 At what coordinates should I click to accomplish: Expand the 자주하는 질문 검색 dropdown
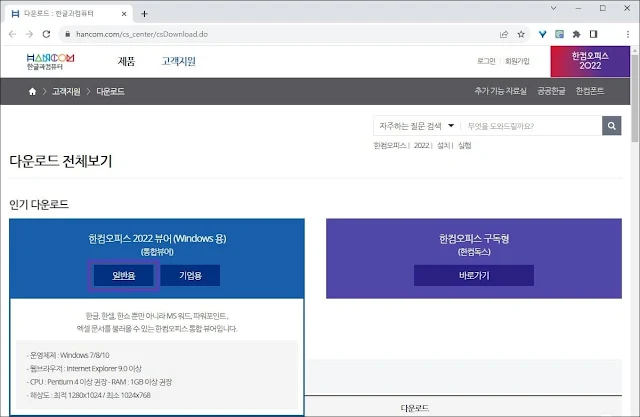(x=417, y=126)
